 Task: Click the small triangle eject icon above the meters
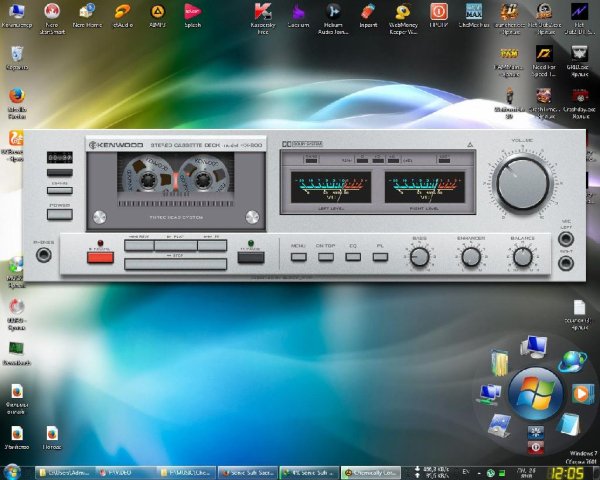(x=470, y=145)
